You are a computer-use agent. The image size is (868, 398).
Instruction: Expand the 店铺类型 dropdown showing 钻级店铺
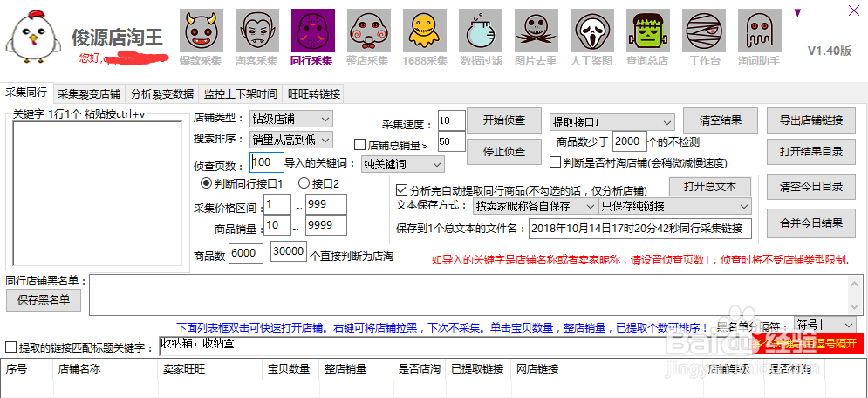point(291,119)
